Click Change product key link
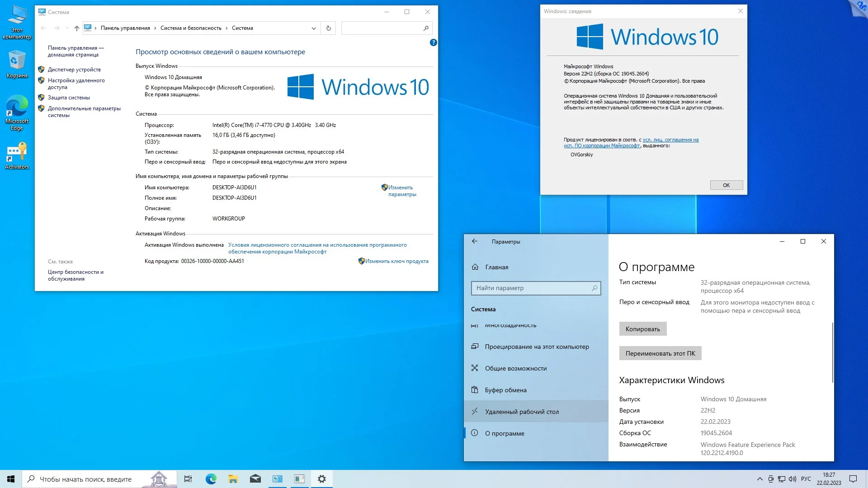This screenshot has height=488, width=868. pos(396,261)
